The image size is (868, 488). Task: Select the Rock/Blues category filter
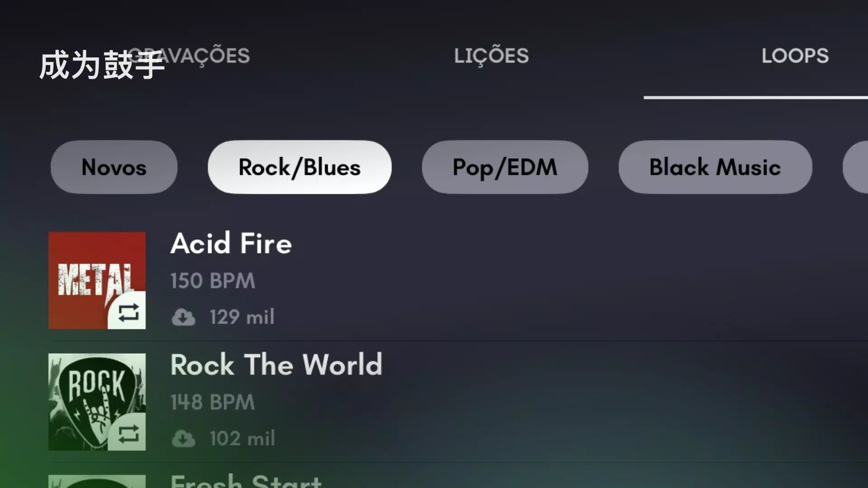pos(300,167)
